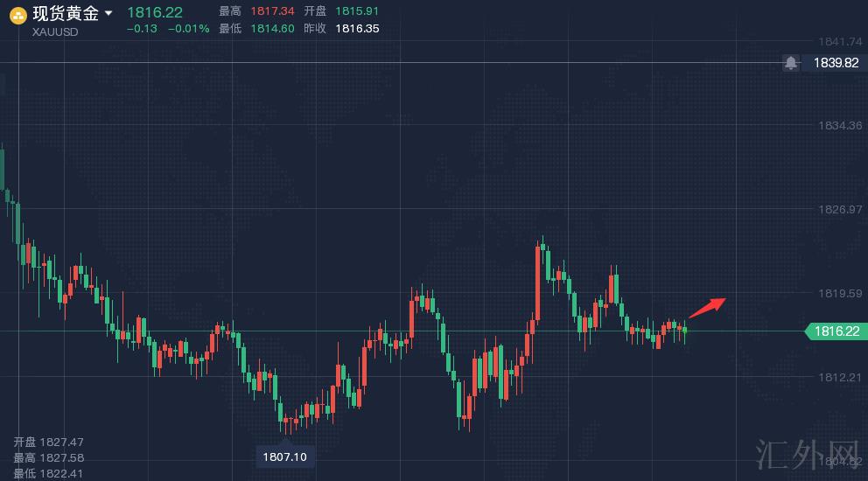Click the red upward trend arrow
This screenshot has width=868, height=481.
point(707,306)
